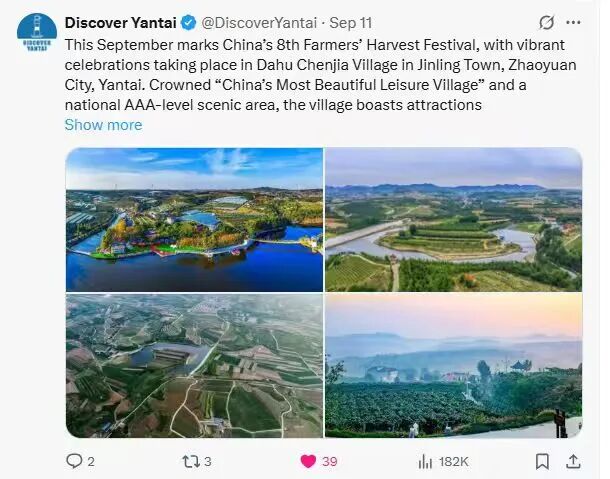Click the 182K views count
This screenshot has width=610, height=479.
coord(454,462)
